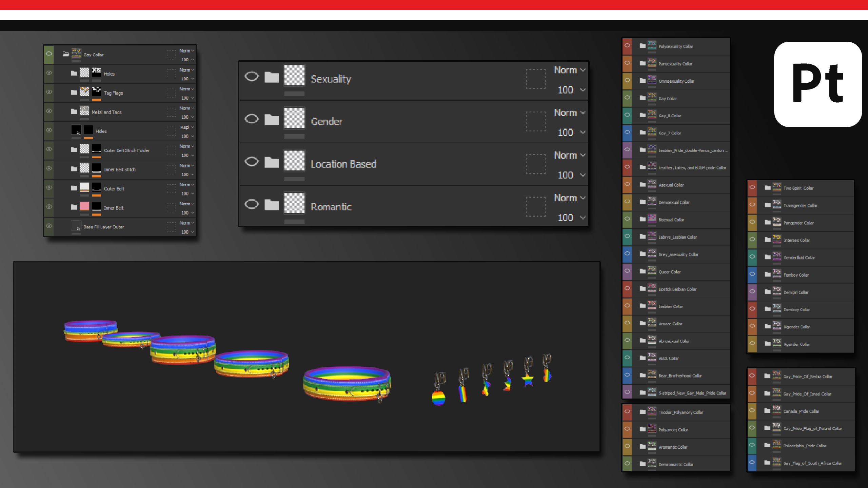Open the Holes layer Repl blend dropdown
Image resolution: width=868 pixels, height=488 pixels.
coord(187,127)
